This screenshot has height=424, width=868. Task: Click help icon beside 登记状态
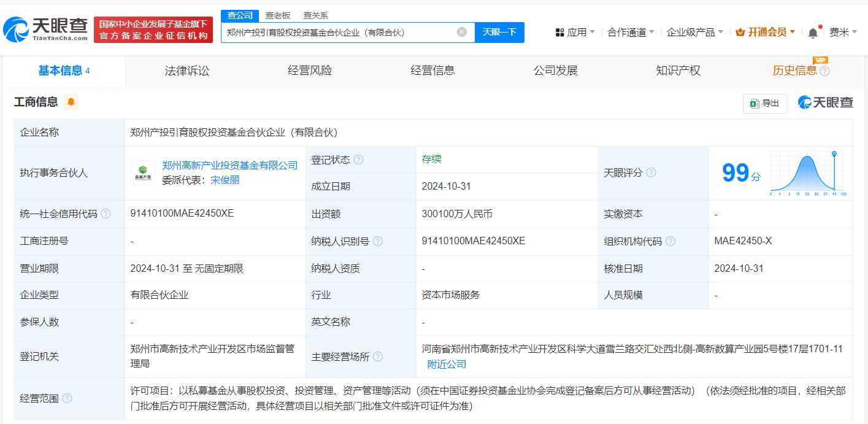click(x=359, y=160)
